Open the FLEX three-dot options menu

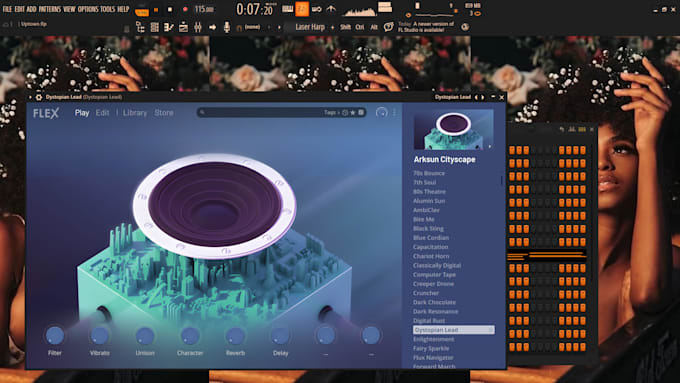394,113
